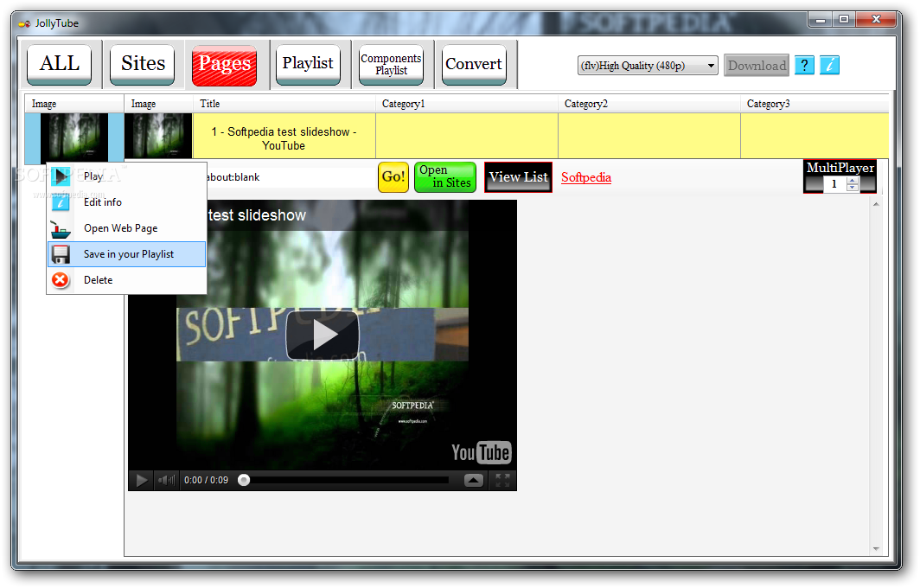Increase the MultiPlayer count with up arrow

(x=853, y=180)
